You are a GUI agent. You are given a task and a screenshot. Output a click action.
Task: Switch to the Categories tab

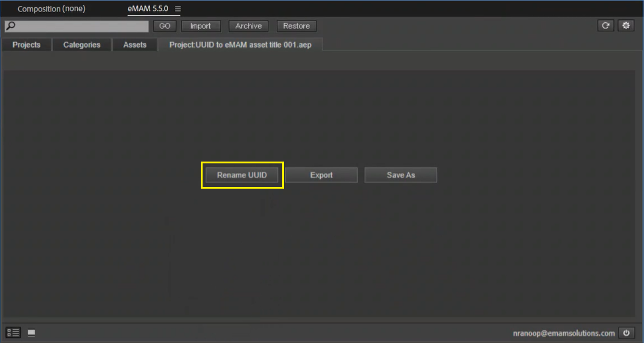[82, 45]
